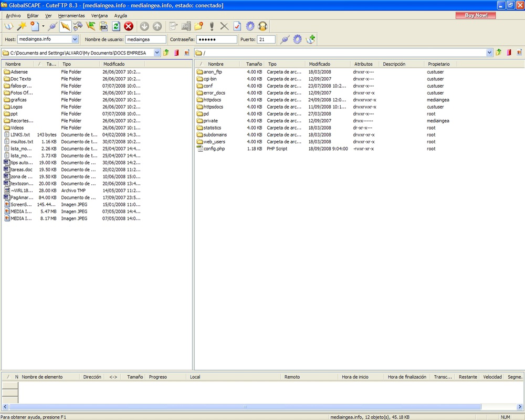Click the Delete X toolbar icon
Screen dimensions: 525x420
click(224, 26)
